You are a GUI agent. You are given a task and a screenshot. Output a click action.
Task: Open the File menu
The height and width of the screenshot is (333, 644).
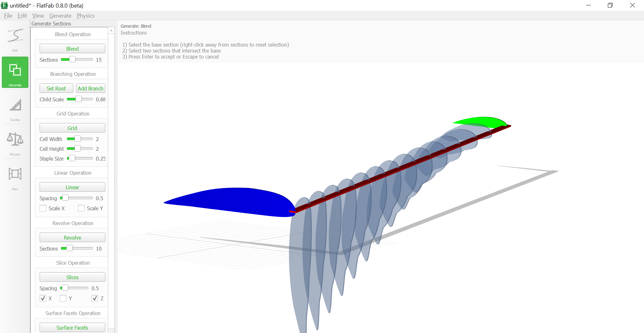pos(8,16)
